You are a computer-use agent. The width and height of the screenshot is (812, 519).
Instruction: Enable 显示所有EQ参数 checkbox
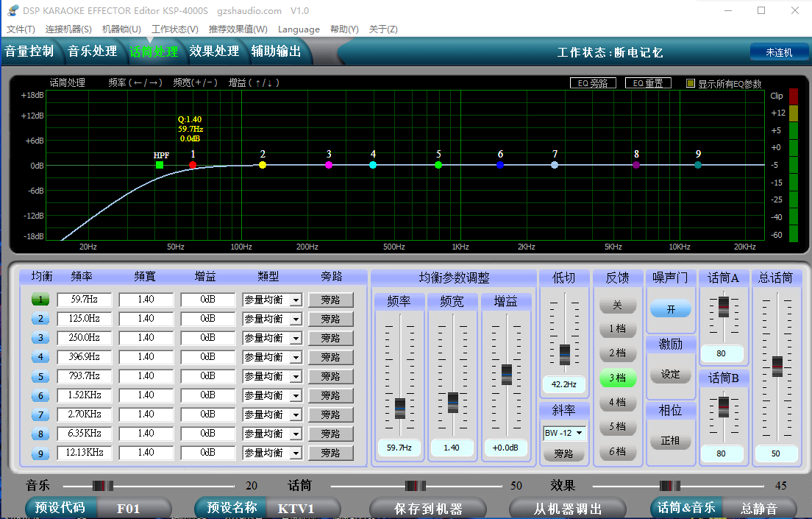[x=691, y=83]
